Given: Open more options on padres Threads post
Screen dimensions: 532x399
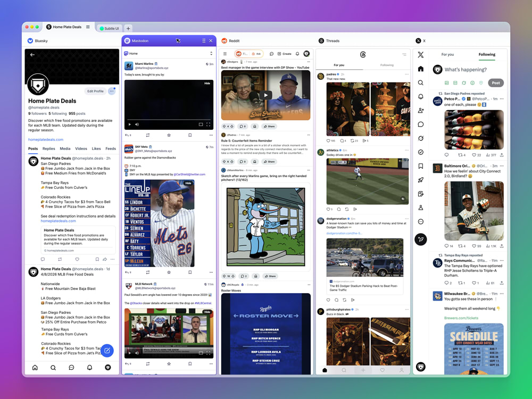Looking at the screenshot, I should [406, 74].
